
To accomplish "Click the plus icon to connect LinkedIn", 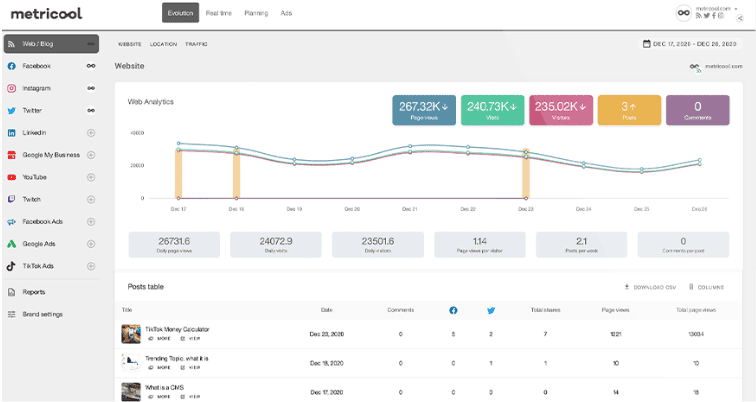I will (x=91, y=133).
